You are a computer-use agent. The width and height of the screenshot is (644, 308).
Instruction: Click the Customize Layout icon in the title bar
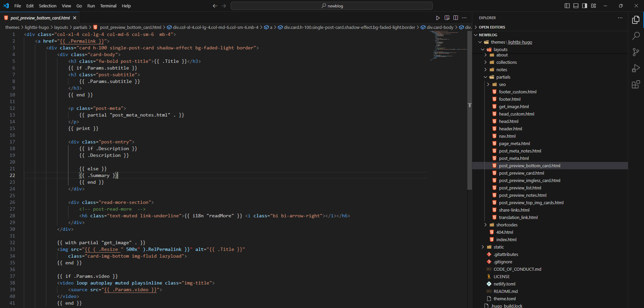click(593, 6)
